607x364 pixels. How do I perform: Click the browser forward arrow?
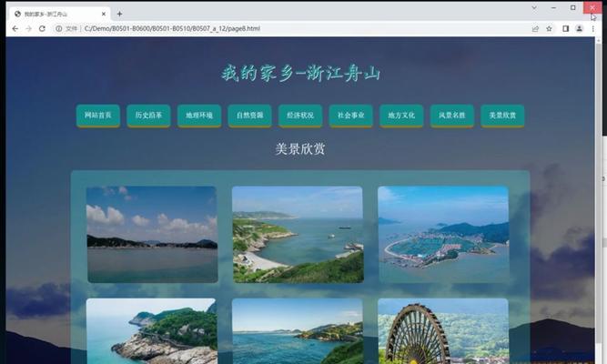28,28
